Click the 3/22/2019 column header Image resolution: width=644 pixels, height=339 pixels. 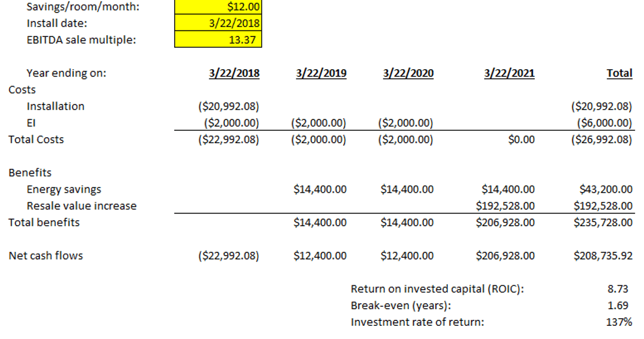[321, 73]
